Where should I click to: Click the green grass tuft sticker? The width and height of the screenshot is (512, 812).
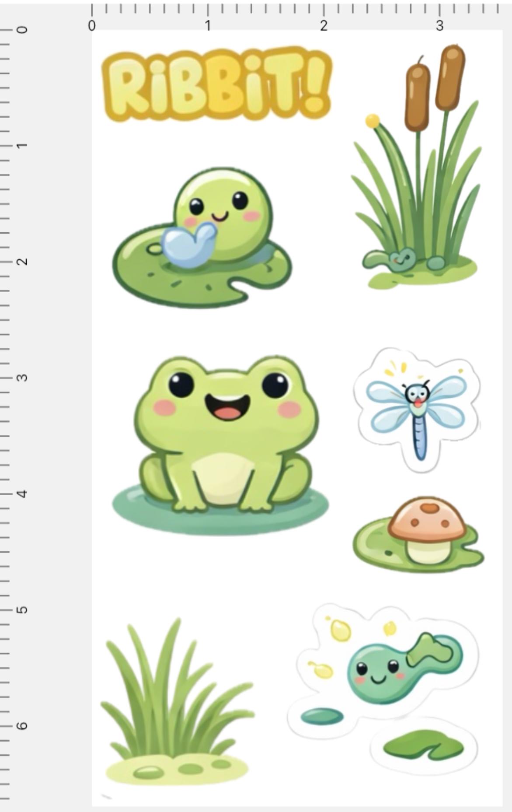[177, 701]
